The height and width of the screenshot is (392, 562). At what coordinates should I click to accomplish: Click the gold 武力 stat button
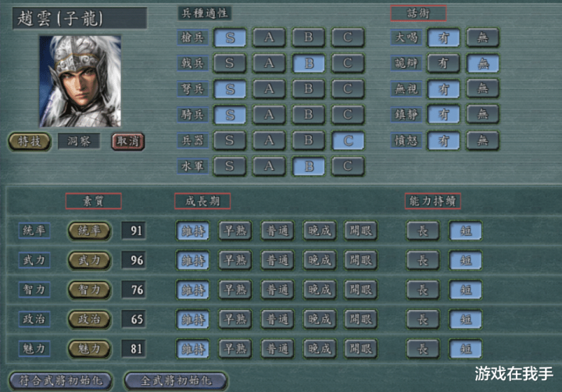pyautogui.click(x=89, y=260)
